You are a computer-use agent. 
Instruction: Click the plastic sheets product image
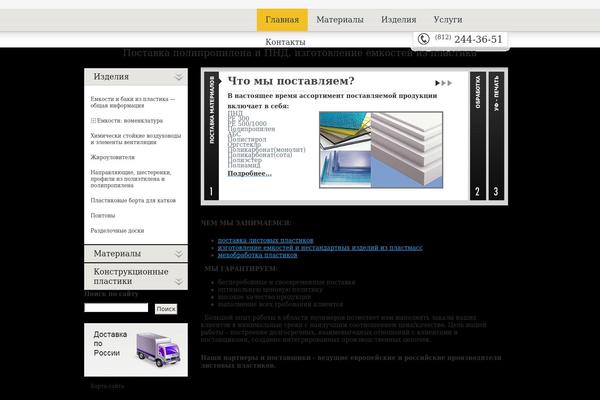(x=381, y=150)
